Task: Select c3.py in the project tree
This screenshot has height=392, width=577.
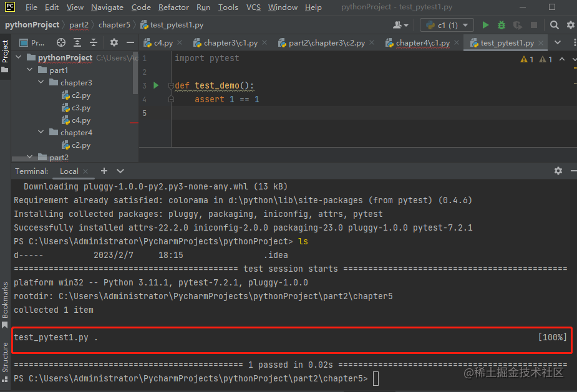Action: point(76,108)
